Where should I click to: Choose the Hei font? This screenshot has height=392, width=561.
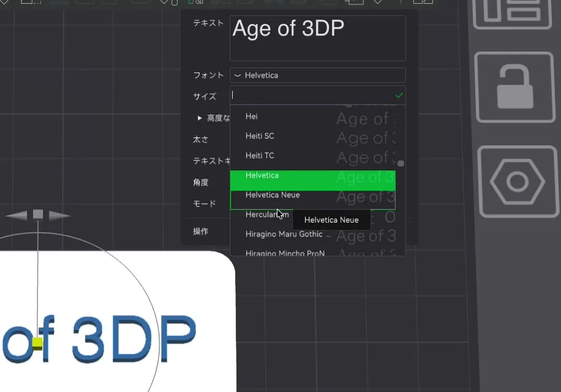[313, 116]
